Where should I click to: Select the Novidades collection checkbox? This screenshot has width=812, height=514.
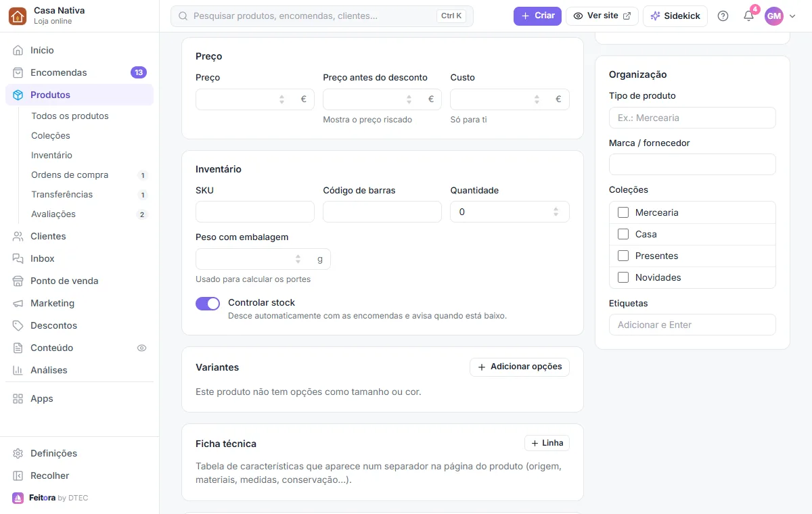623,277
